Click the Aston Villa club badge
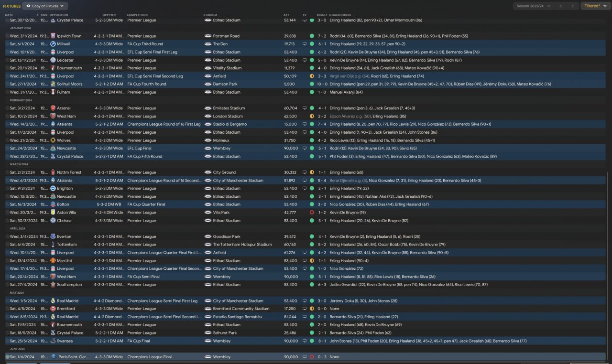The height and width of the screenshot is (364, 612). [53, 213]
